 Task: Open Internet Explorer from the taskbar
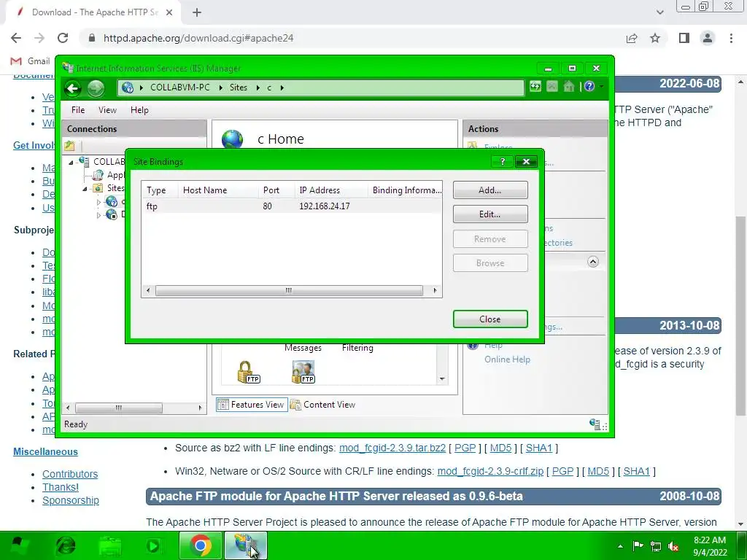66,545
